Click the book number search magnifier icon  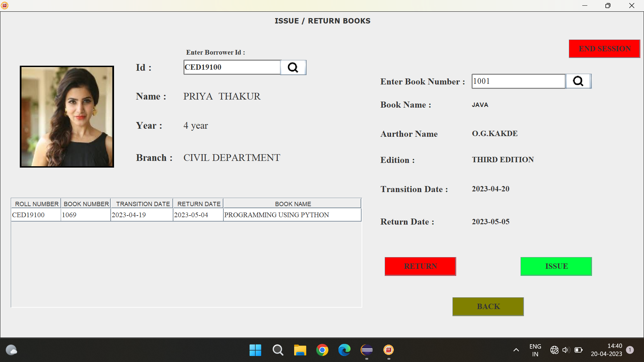(x=578, y=81)
